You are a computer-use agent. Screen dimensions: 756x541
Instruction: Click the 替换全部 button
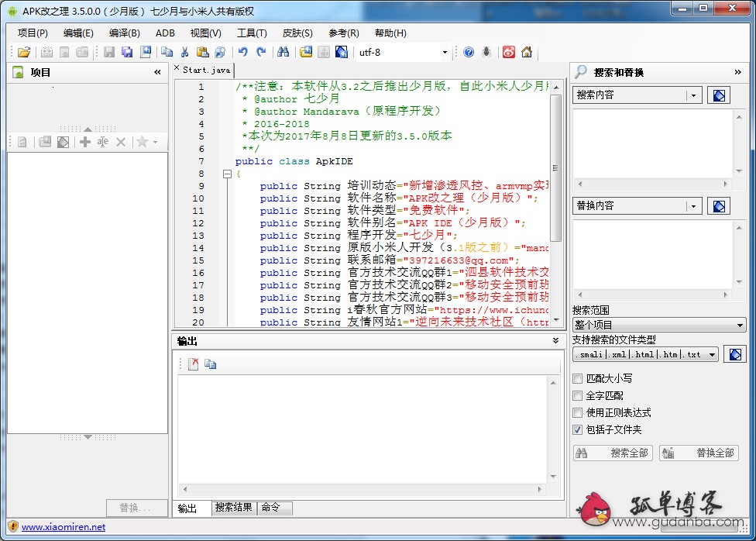click(x=699, y=453)
